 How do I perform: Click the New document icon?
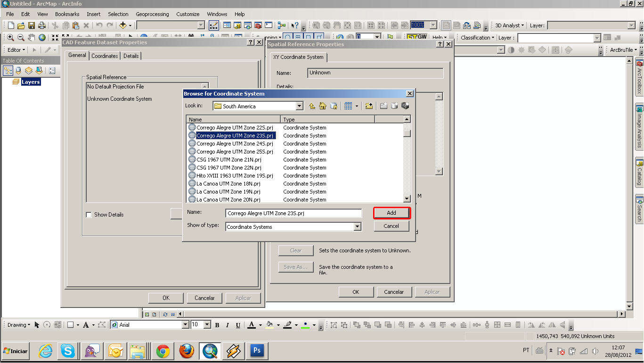click(10, 25)
